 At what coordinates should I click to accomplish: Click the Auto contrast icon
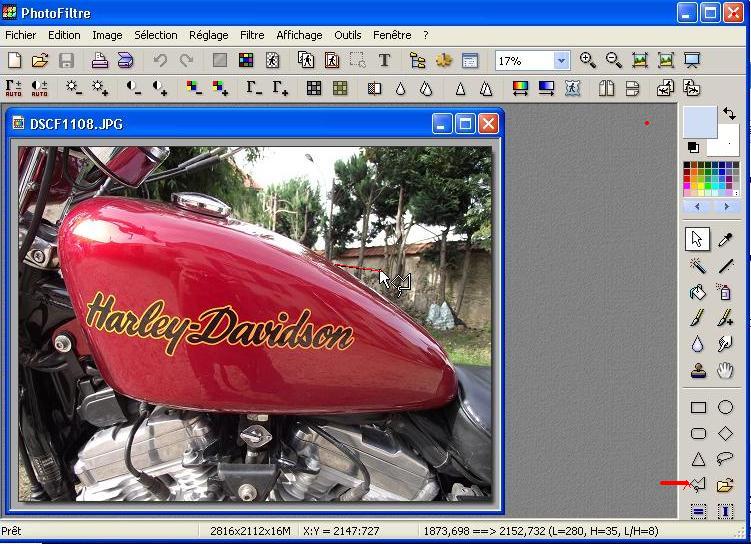[x=39, y=88]
